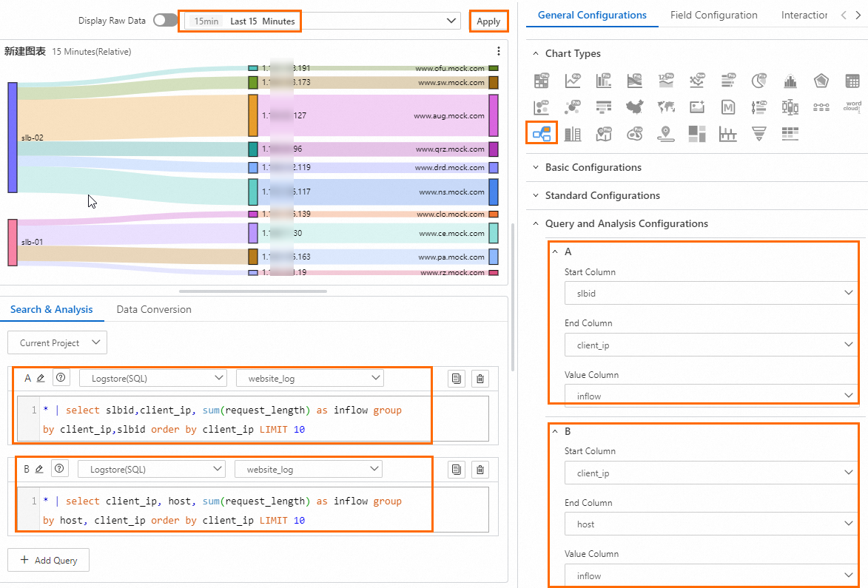
Task: Select the image with plus chart icon
Action: tap(697, 107)
